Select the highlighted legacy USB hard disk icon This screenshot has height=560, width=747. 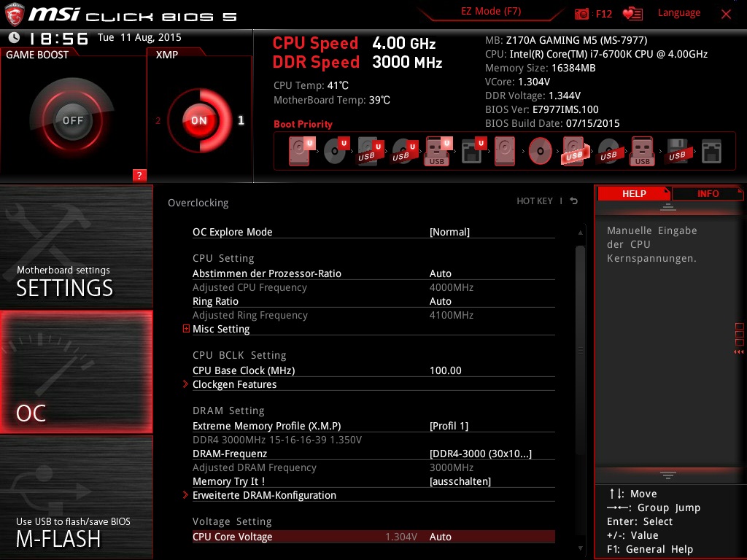(x=575, y=151)
